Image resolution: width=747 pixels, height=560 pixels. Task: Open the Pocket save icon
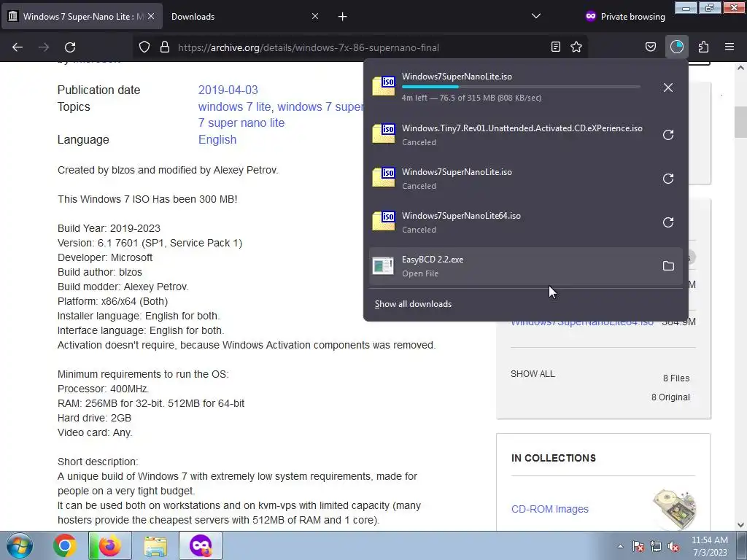coord(651,47)
